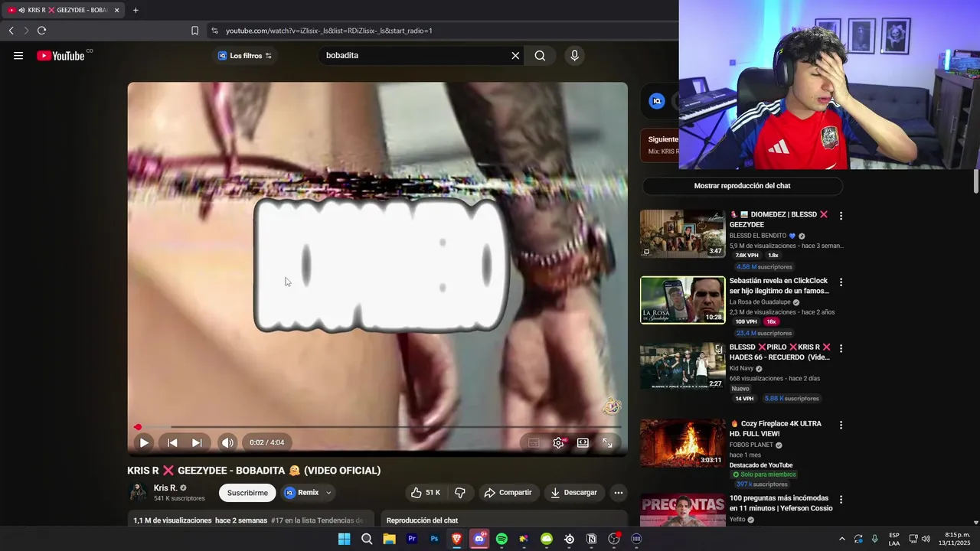This screenshot has width=980, height=551.
Task: Open the Cozy Fireplace 4K thumbnail
Action: click(x=682, y=442)
